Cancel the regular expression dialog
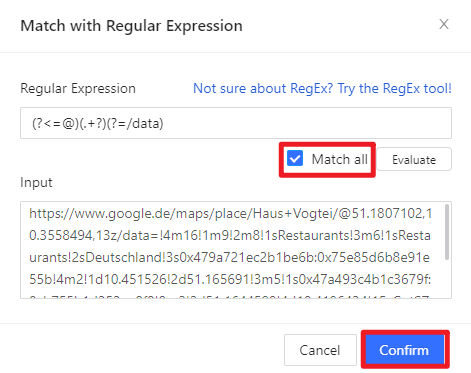 (320, 350)
